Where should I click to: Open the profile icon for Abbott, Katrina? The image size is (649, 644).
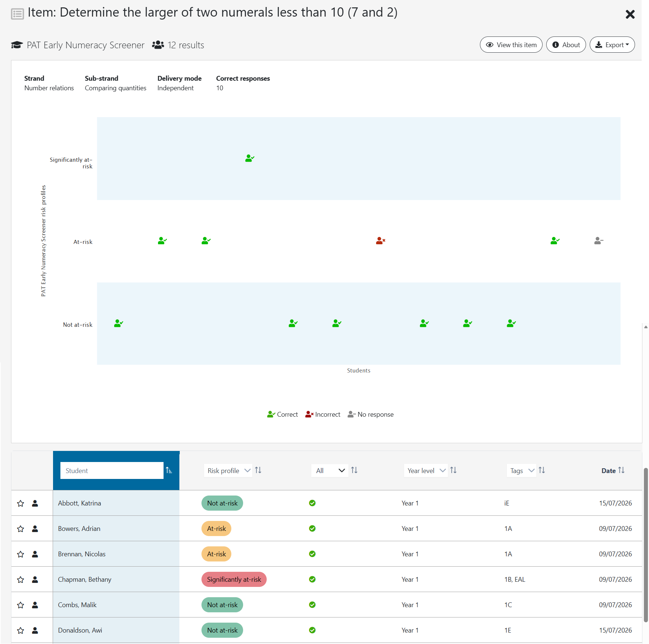click(35, 503)
